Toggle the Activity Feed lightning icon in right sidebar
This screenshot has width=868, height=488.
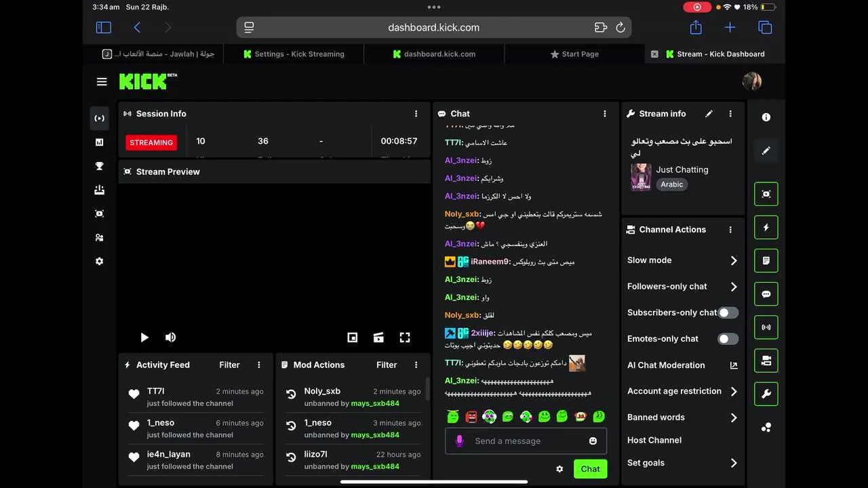(766, 227)
